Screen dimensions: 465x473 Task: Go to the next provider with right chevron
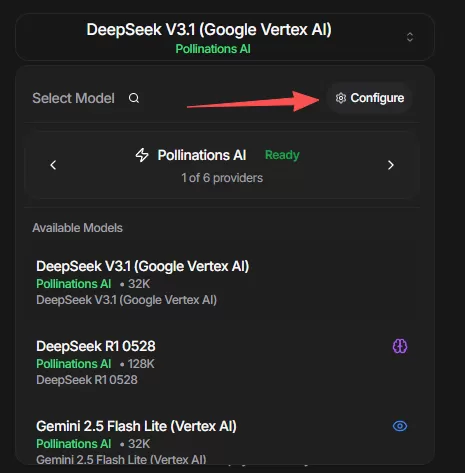391,165
